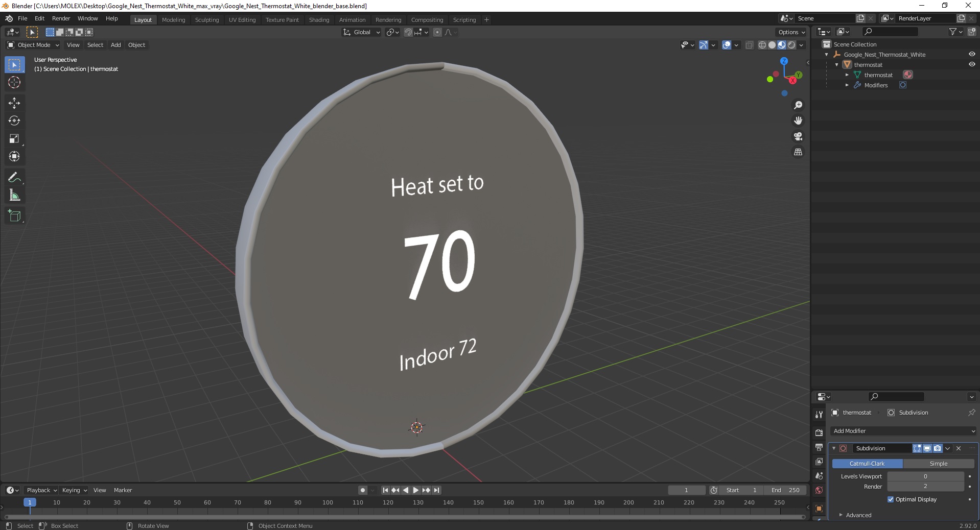Viewport: 980px width, 530px height.
Task: Switch to the Shading workspace tab
Action: click(319, 20)
